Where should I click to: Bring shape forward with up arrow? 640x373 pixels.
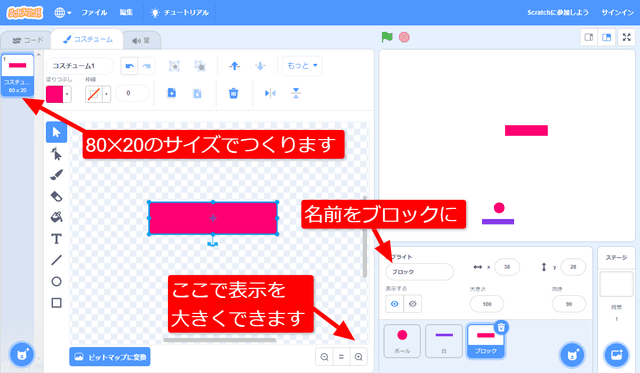pyautogui.click(x=234, y=66)
